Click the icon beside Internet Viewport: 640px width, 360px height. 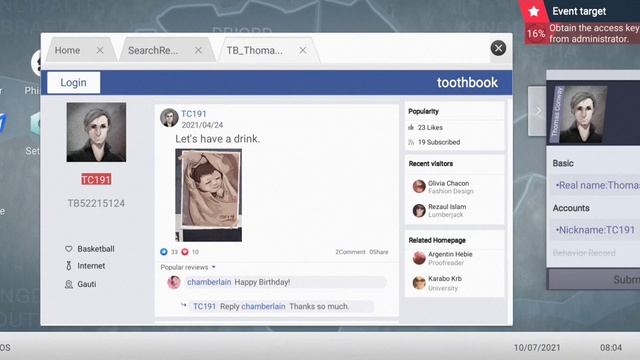[69, 266]
